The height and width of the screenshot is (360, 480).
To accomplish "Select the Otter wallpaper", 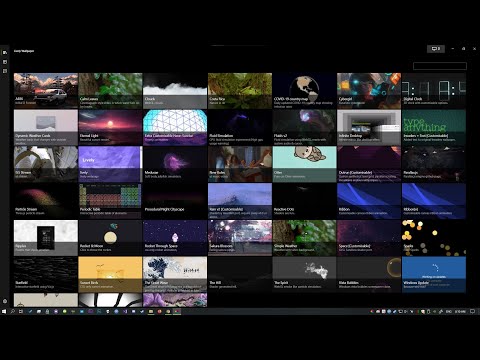I will click(x=304, y=164).
